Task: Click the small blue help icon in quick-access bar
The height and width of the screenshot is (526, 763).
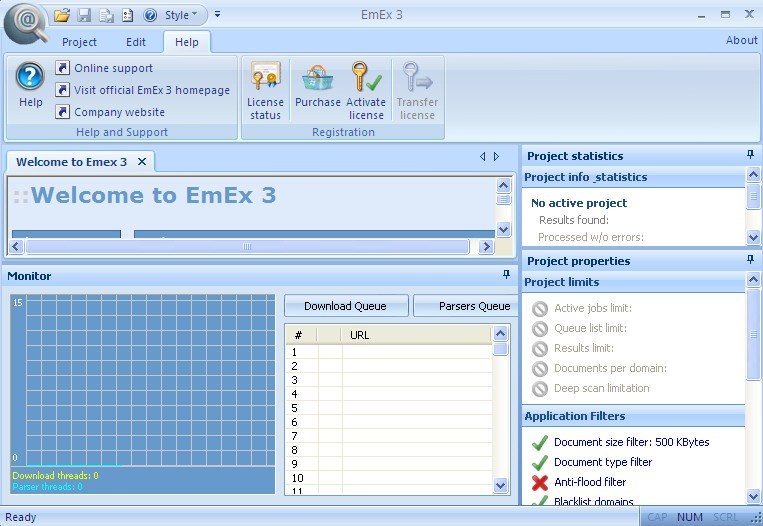Action: pos(150,15)
